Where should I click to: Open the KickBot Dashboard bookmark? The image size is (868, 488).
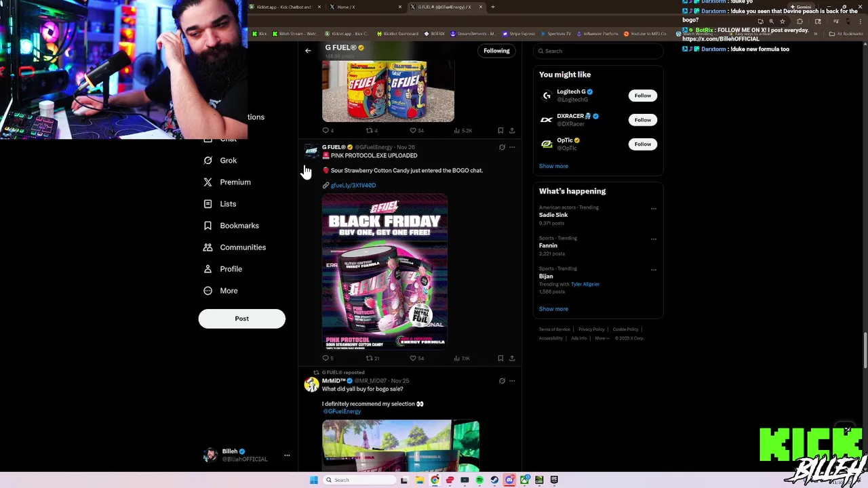pos(397,34)
